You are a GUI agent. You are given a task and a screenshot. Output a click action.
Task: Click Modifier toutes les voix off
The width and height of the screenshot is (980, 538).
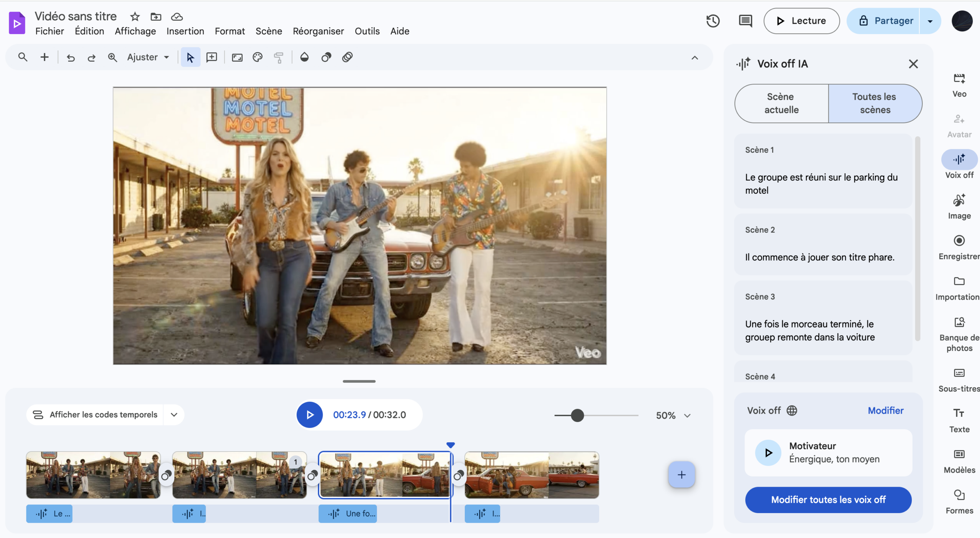(x=828, y=500)
